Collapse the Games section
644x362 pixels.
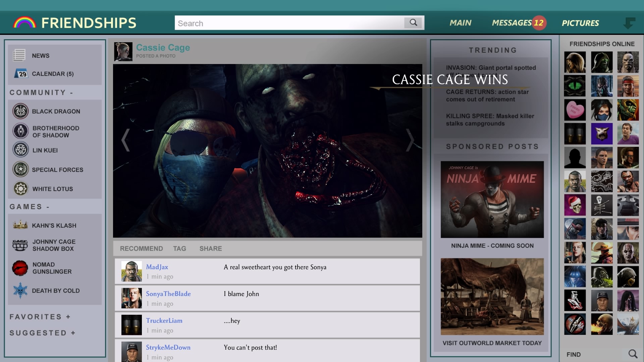(x=48, y=207)
